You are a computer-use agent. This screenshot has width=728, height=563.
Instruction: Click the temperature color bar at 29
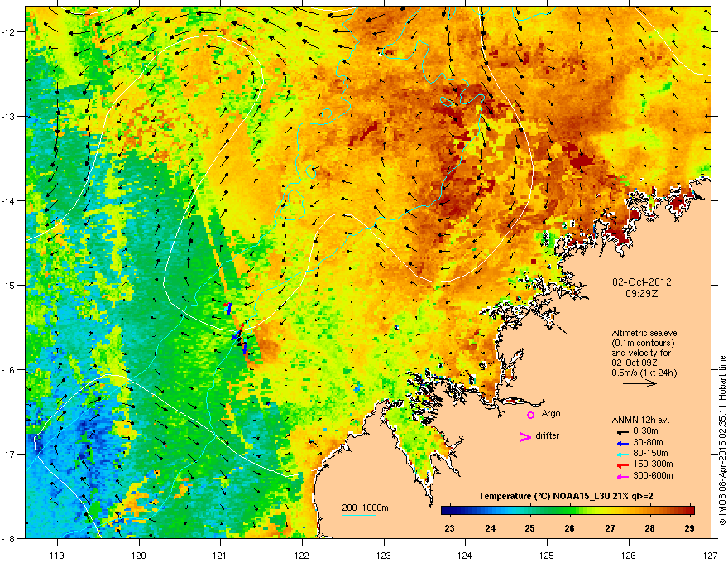690,511
